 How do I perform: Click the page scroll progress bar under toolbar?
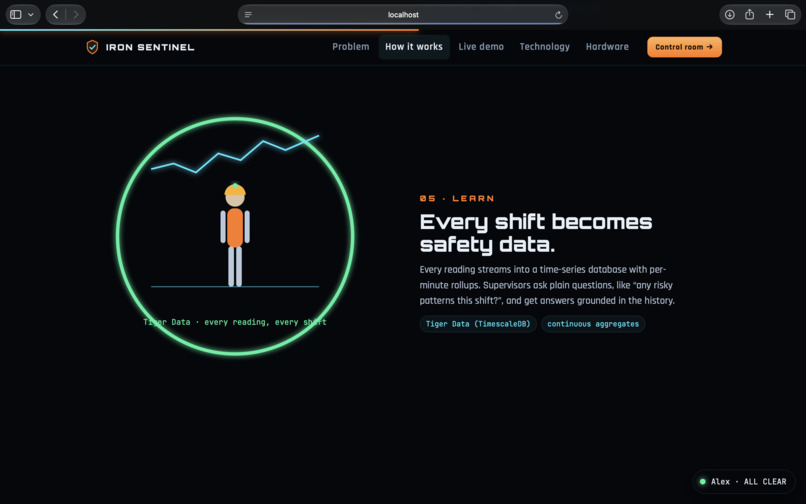pyautogui.click(x=210, y=30)
